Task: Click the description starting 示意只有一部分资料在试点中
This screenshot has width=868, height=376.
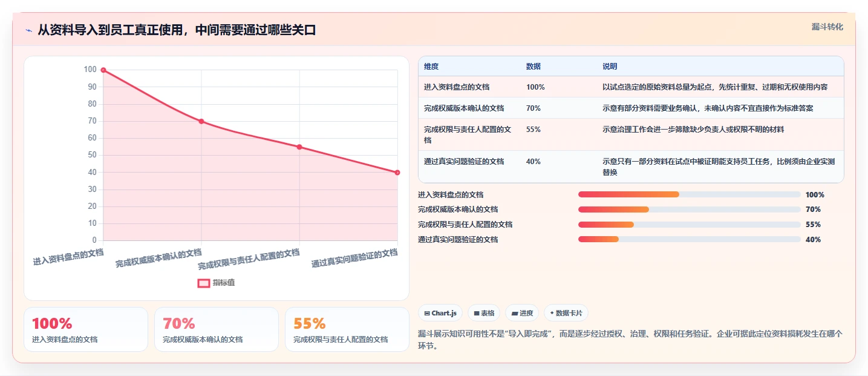Action: (x=719, y=167)
